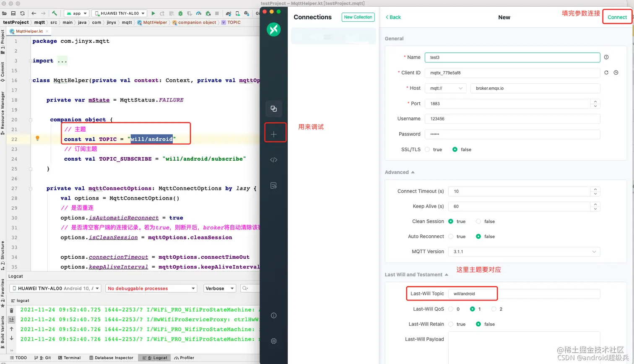This screenshot has height=364, width=634.
Task: Open the mqtt:// host protocol dropdown
Action: [x=446, y=88]
